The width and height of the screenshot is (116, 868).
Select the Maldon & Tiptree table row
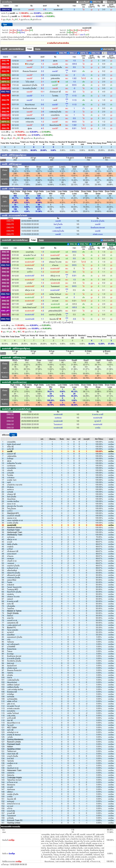pyautogui.click(x=58, y=611)
